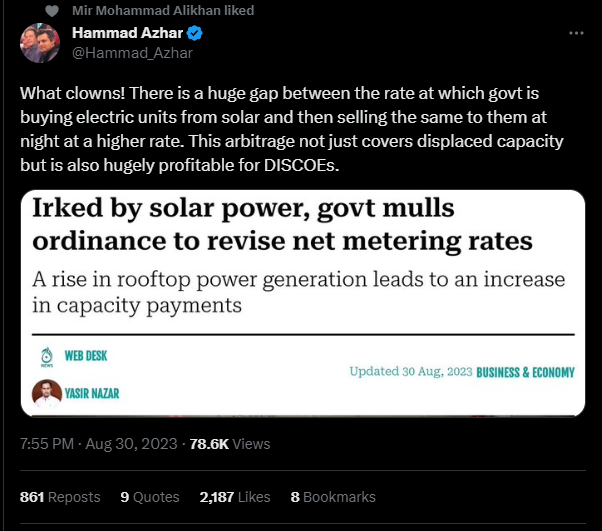Screen dimensions: 602x531
Task: Show the 2,187 Likes list
Action: [x=235, y=497]
